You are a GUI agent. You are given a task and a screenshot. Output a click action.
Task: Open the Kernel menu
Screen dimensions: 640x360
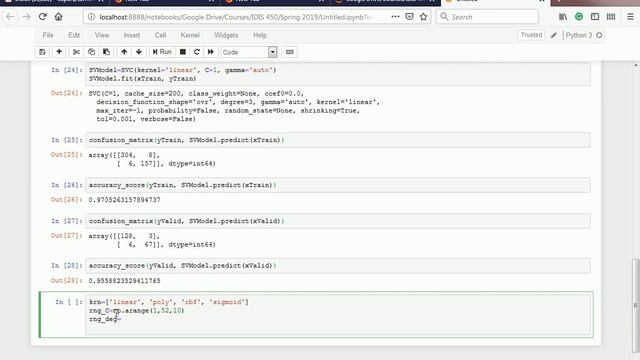point(190,35)
